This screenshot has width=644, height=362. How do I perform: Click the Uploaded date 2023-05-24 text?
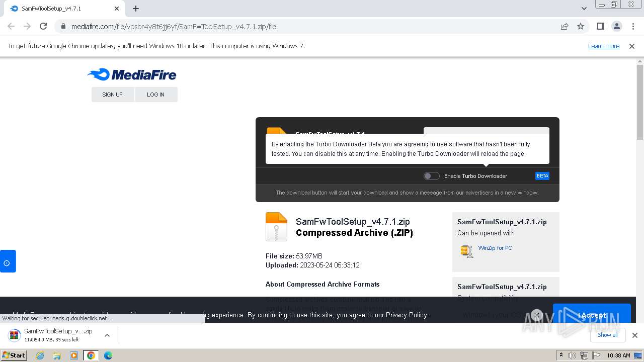click(x=312, y=265)
